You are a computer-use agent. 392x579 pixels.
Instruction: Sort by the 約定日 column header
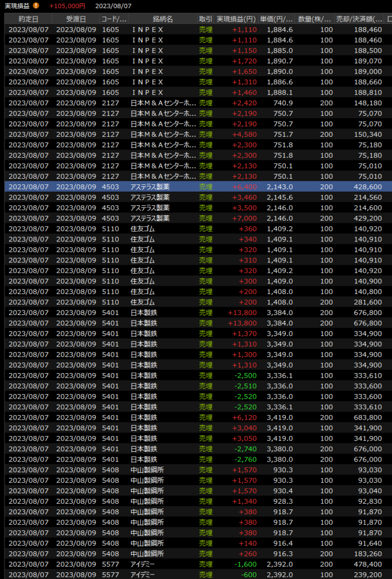pyautogui.click(x=28, y=19)
